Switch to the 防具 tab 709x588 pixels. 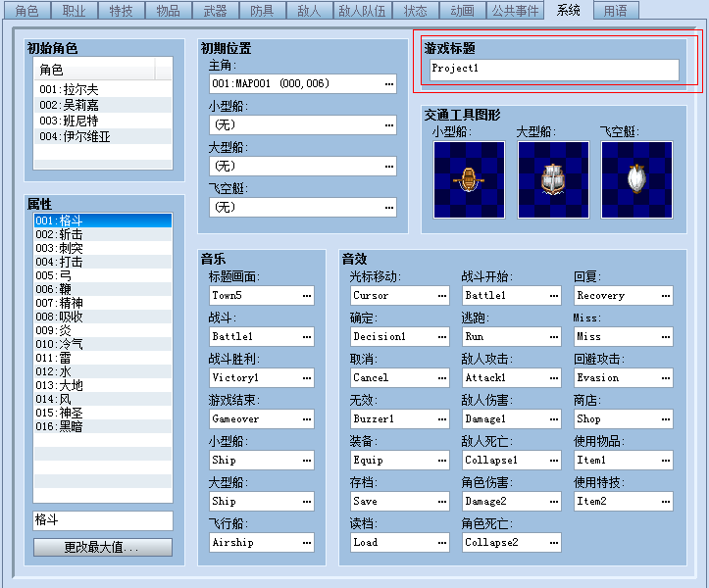coord(262,11)
